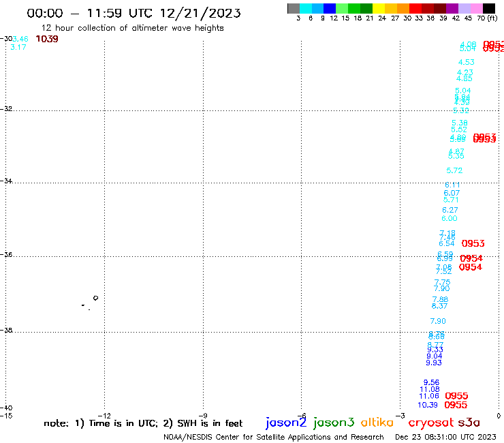Click the 6.27 wave height value
The height and width of the screenshot is (443, 504).
pyautogui.click(x=450, y=210)
